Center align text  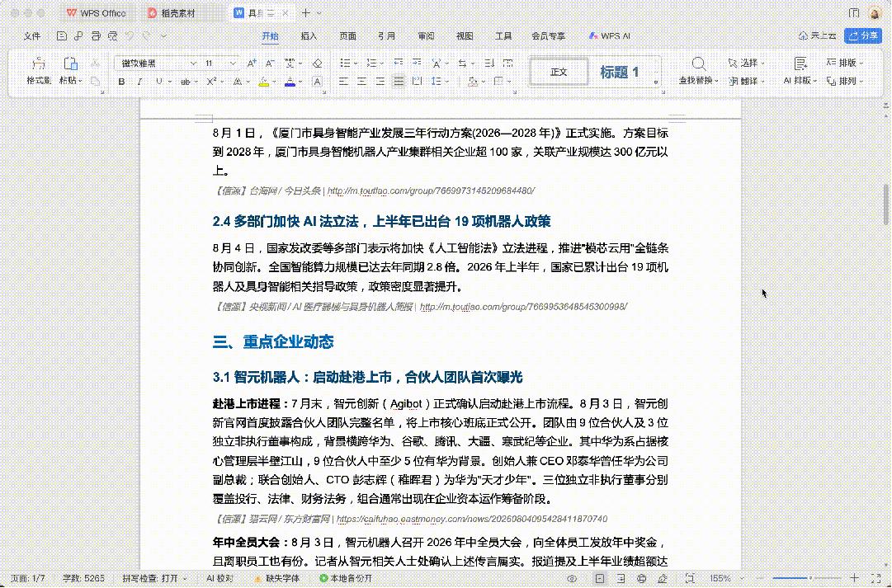tap(361, 82)
